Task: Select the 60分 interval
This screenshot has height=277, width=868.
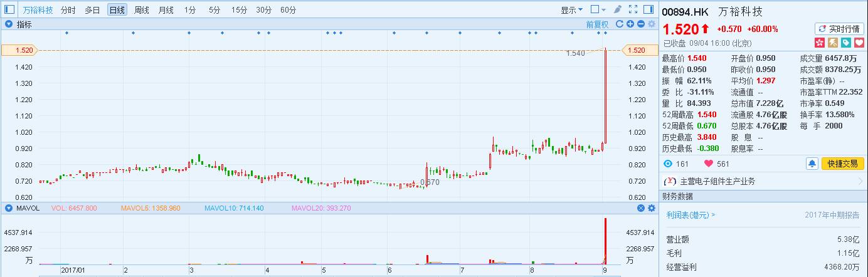Action: point(288,10)
